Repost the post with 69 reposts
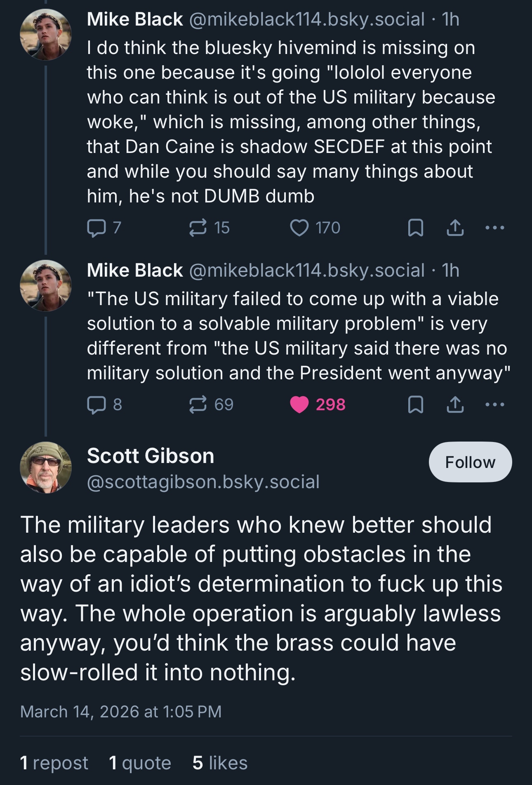The height and width of the screenshot is (785, 532). (198, 404)
